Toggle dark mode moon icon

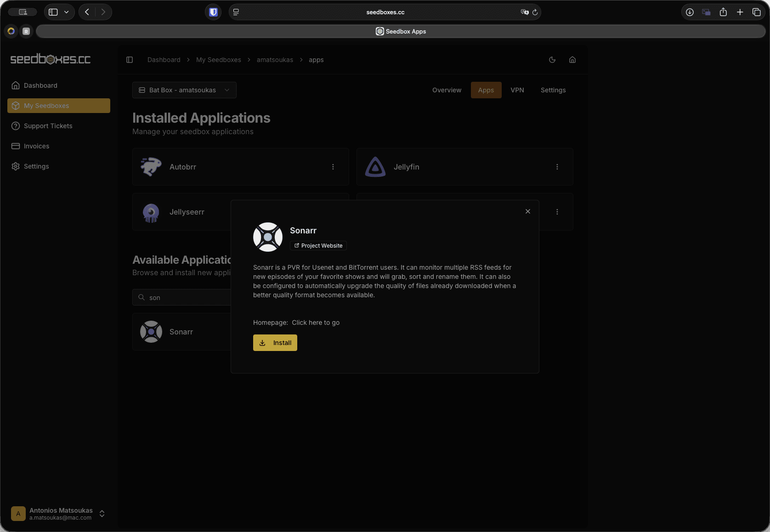pos(552,60)
